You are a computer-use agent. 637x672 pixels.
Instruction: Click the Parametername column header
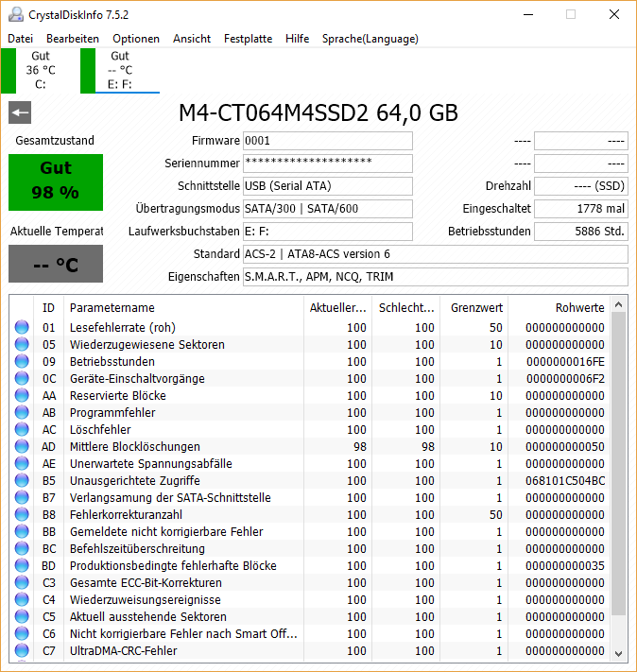pos(183,308)
